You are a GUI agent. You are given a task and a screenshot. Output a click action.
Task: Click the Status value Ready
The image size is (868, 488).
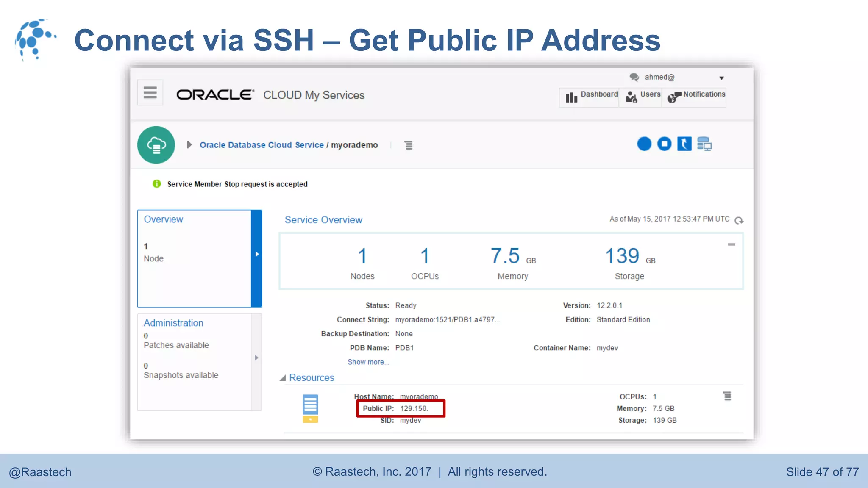tap(406, 305)
